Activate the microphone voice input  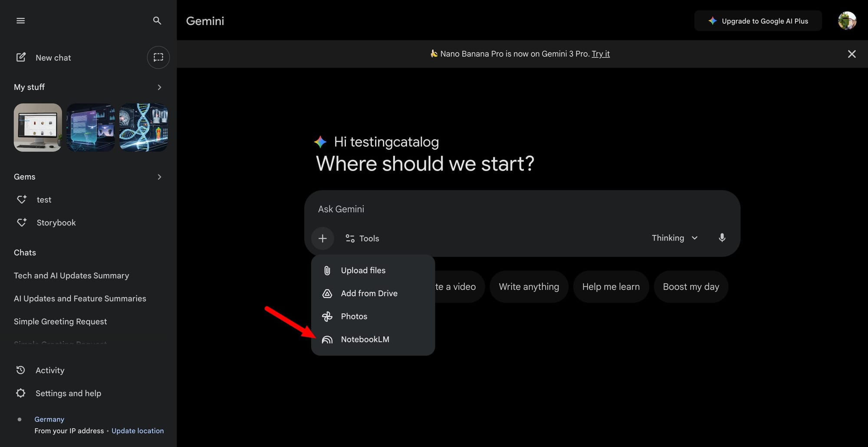722,238
